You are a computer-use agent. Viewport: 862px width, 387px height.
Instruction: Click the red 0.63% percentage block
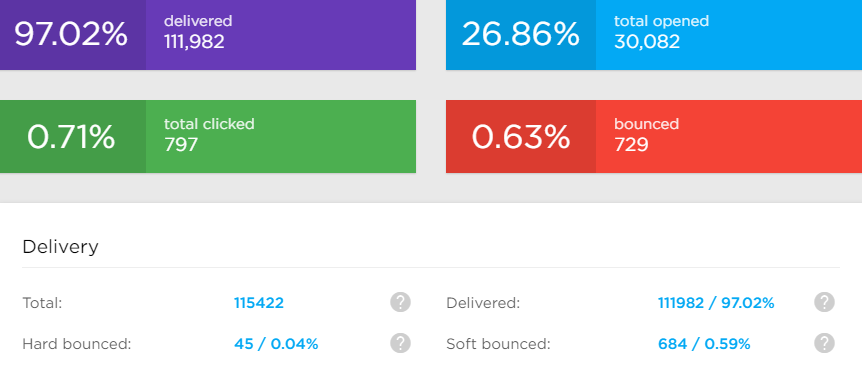point(521,136)
